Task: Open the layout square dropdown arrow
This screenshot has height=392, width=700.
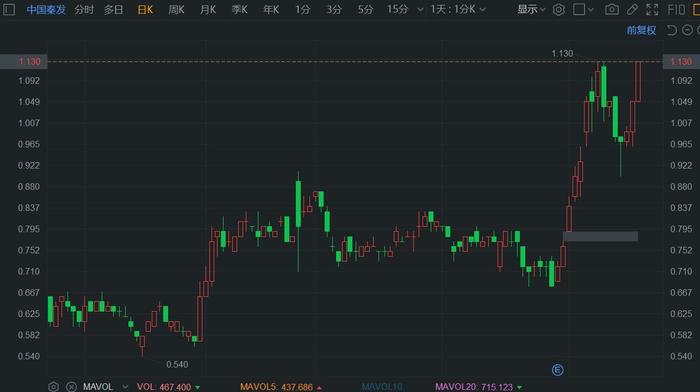Action: click(590, 9)
